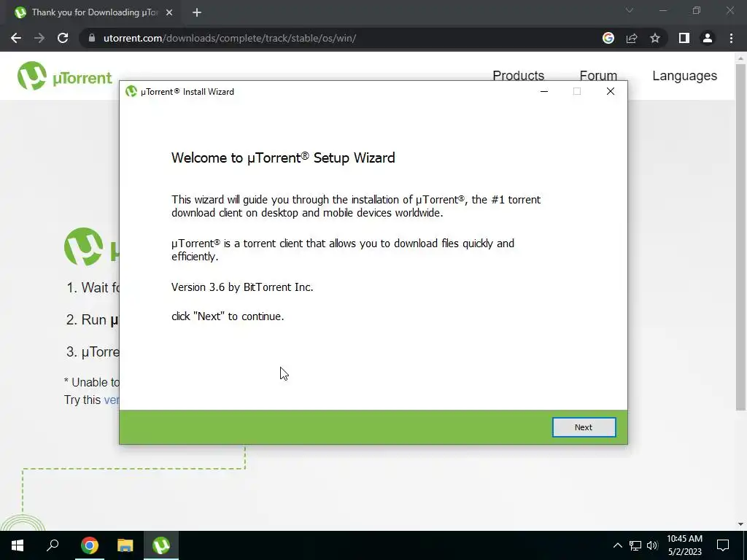747x560 pixels.
Task: Click the µTorrent logo in the page header
Action: coord(64,76)
